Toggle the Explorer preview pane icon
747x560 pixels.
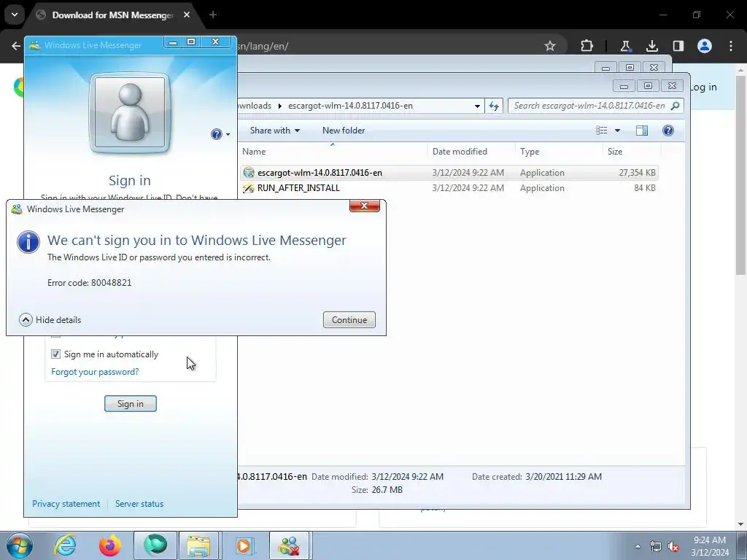[642, 131]
